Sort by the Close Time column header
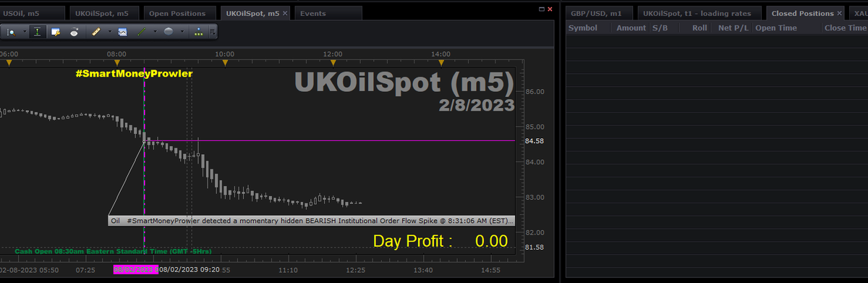The width and height of the screenshot is (868, 283). (846, 28)
